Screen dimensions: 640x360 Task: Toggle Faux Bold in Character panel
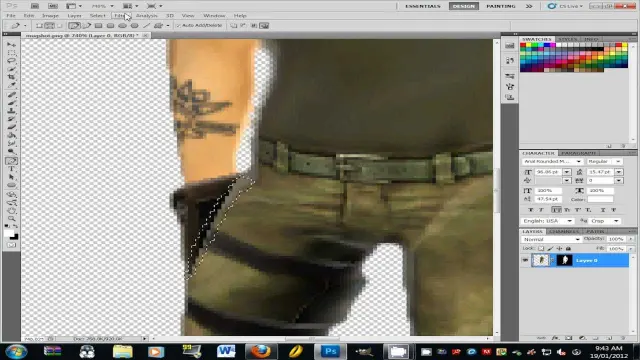[531, 210]
